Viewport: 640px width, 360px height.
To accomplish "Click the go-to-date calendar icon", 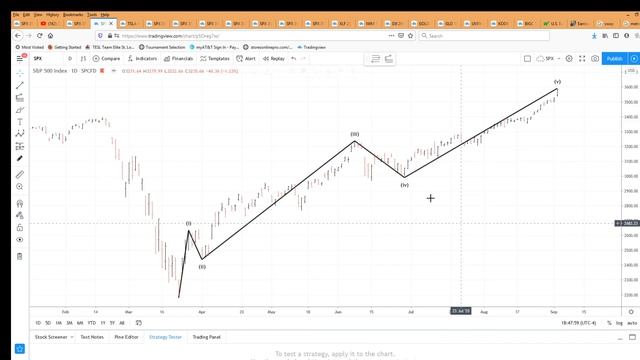I will (x=139, y=323).
